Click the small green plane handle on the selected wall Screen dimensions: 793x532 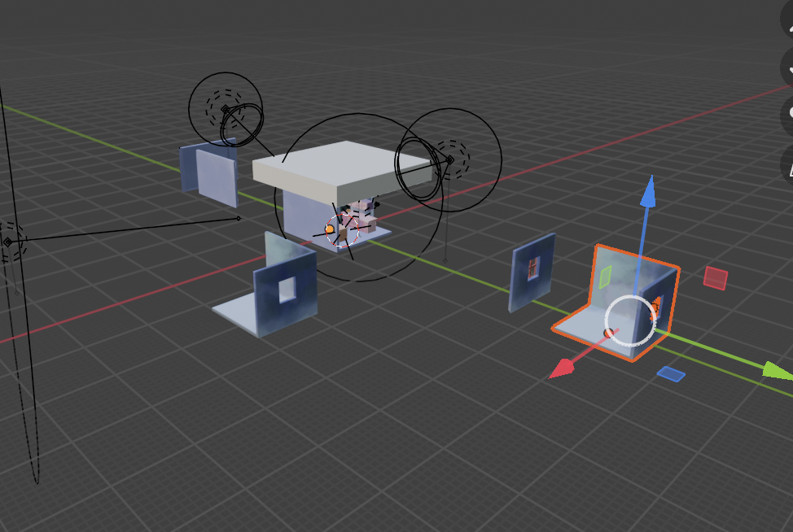(605, 277)
